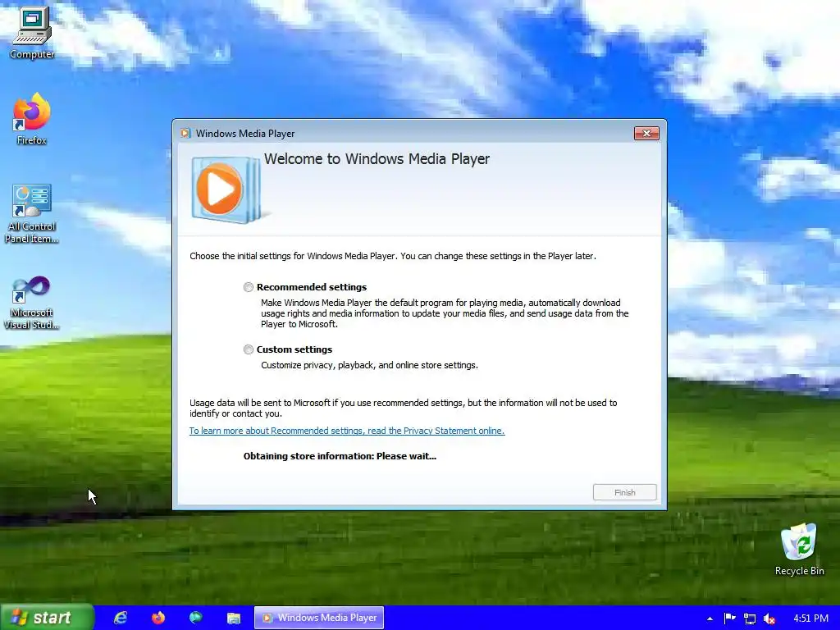The width and height of the screenshot is (840, 630).
Task: Click the Finish button
Action: [x=624, y=492]
